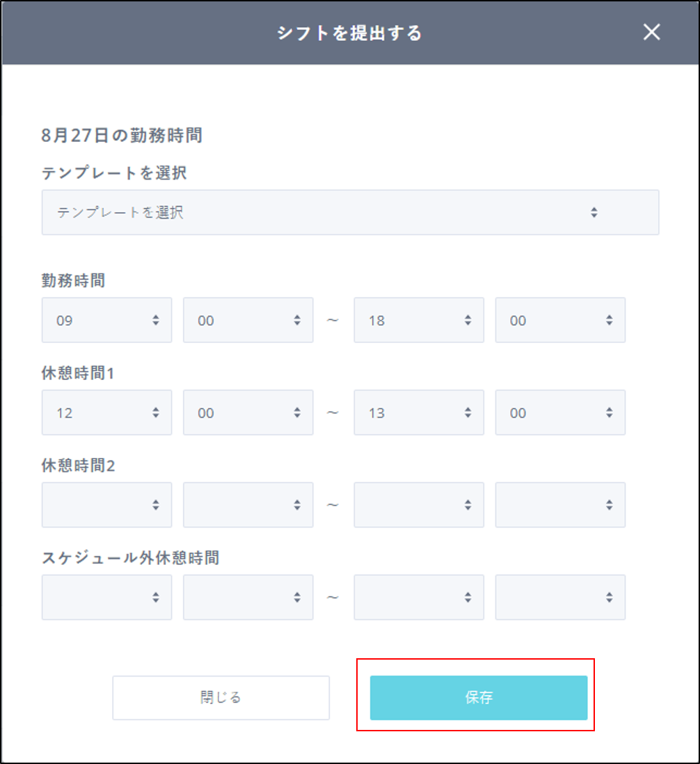The width and height of the screenshot is (700, 764).
Task: Expand 休憩時間2 end hour dropdown
Action: [x=418, y=504]
